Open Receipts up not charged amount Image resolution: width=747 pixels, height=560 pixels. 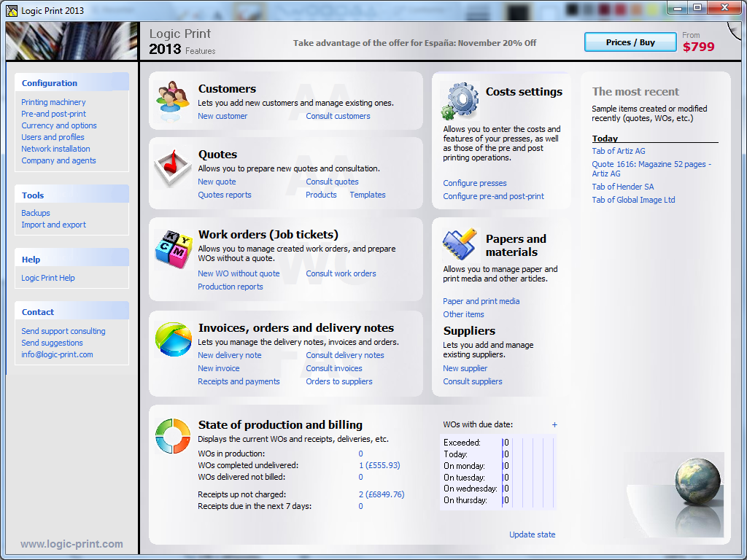(381, 494)
